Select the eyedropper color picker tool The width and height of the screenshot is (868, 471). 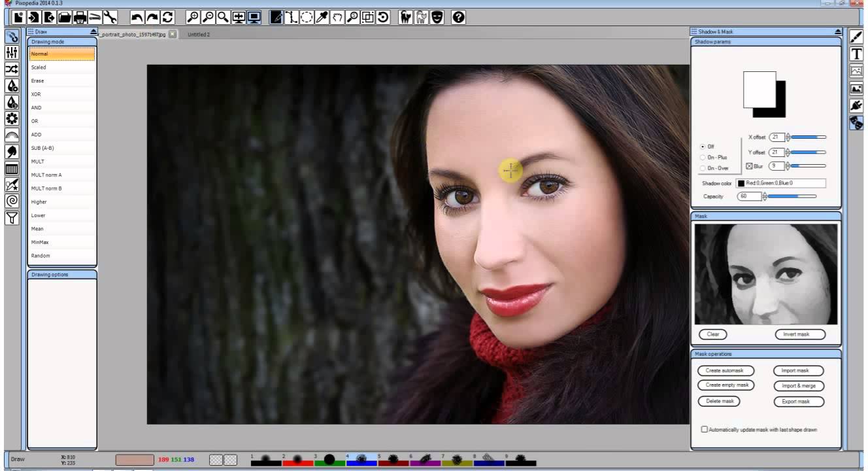pos(322,18)
